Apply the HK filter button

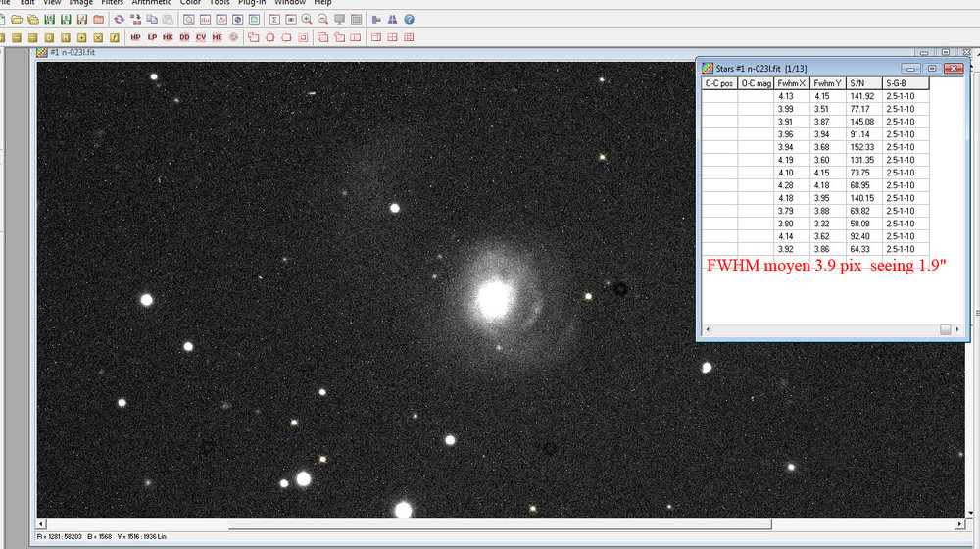pyautogui.click(x=169, y=37)
